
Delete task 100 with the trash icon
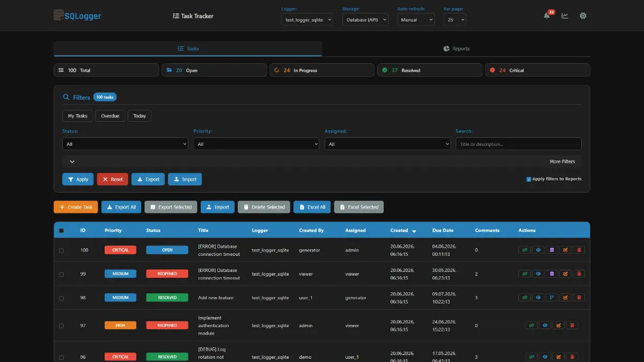579,250
